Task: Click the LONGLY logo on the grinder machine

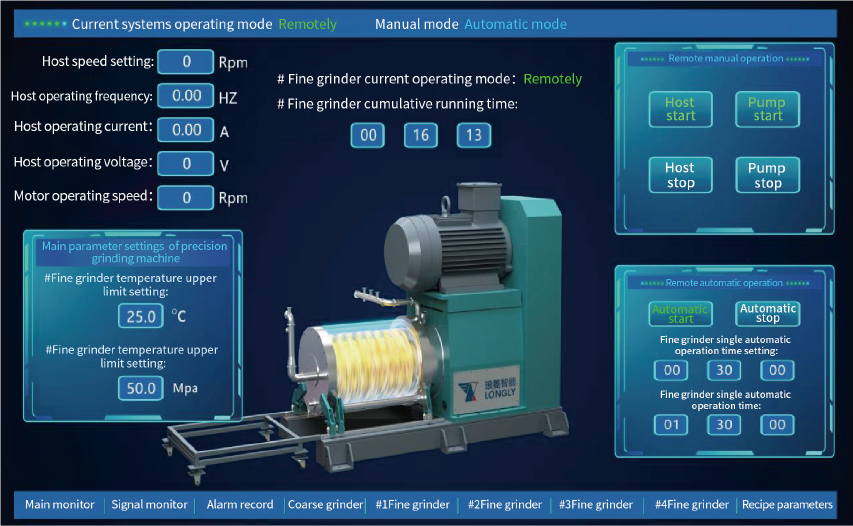Action: coord(487,389)
